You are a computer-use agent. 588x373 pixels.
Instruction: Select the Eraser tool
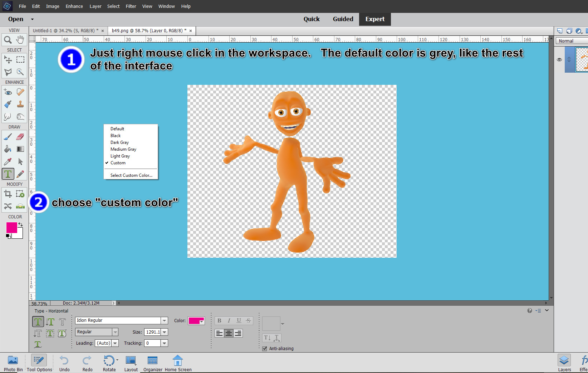coord(20,137)
